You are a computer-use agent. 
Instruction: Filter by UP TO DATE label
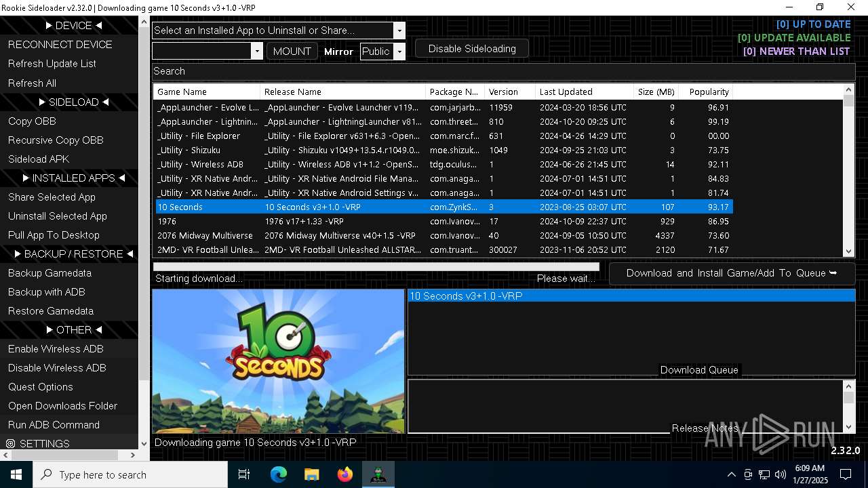tap(813, 24)
